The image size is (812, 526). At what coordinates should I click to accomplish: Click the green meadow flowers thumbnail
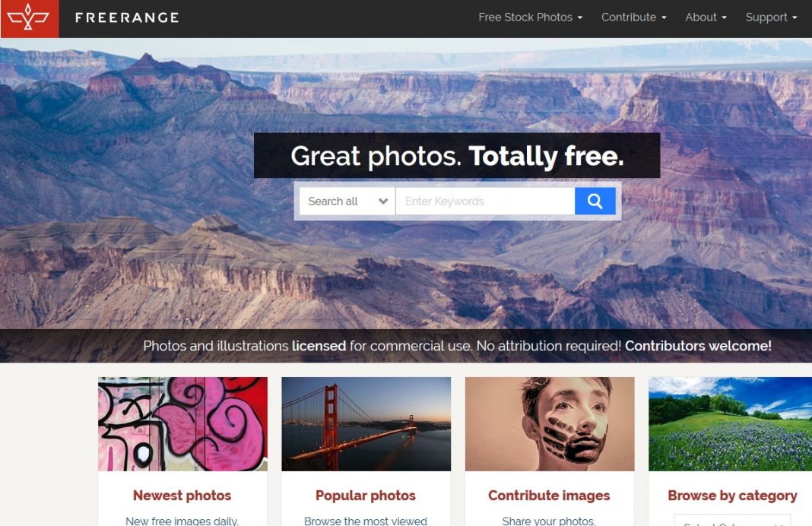coord(730,424)
